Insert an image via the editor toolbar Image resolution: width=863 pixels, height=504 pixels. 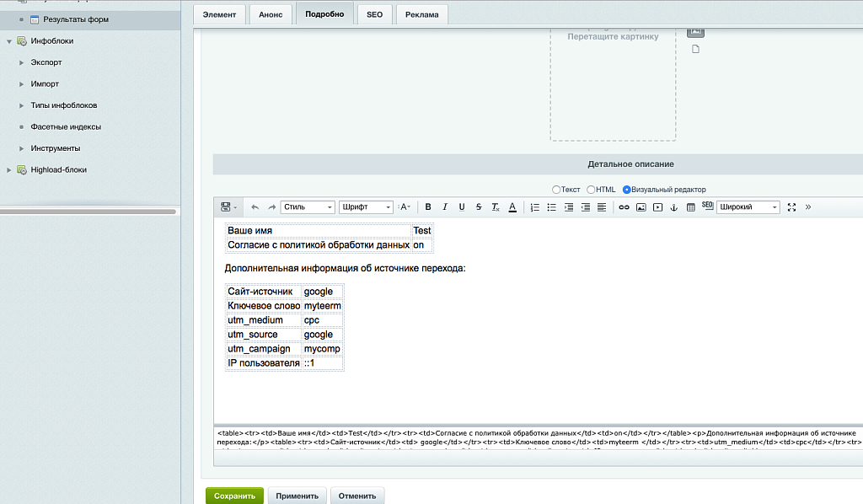pos(641,207)
